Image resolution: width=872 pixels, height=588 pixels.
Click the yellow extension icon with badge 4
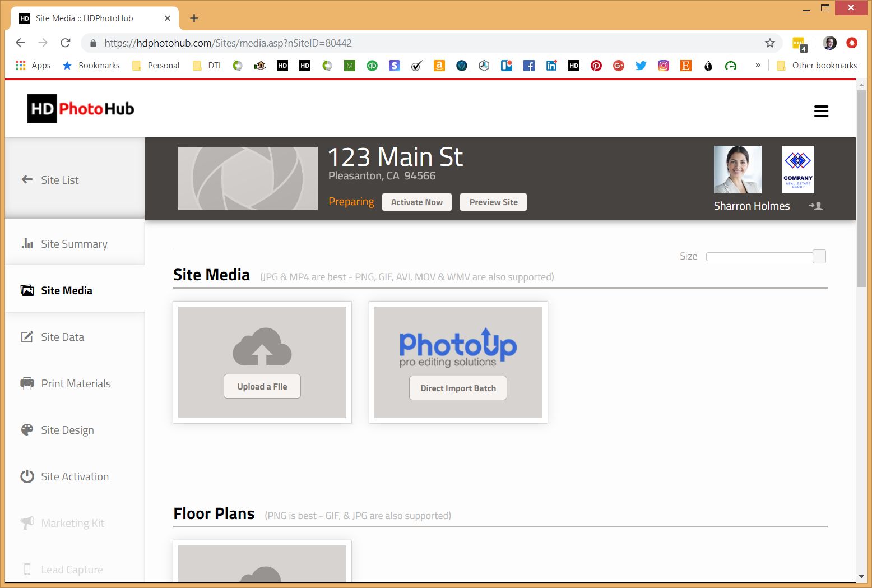click(x=799, y=43)
